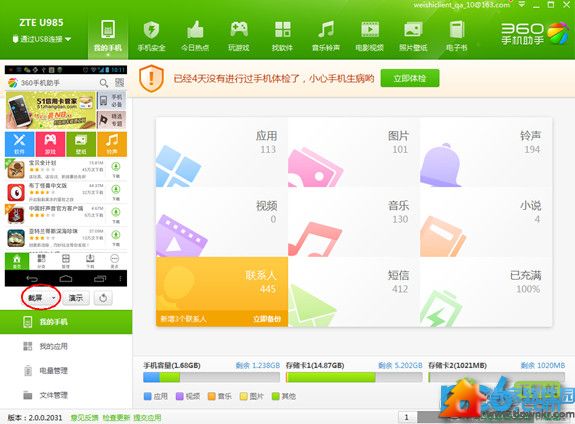Switch to the 音乐铃声 music tab
This screenshot has height=424, width=575.
click(x=326, y=36)
